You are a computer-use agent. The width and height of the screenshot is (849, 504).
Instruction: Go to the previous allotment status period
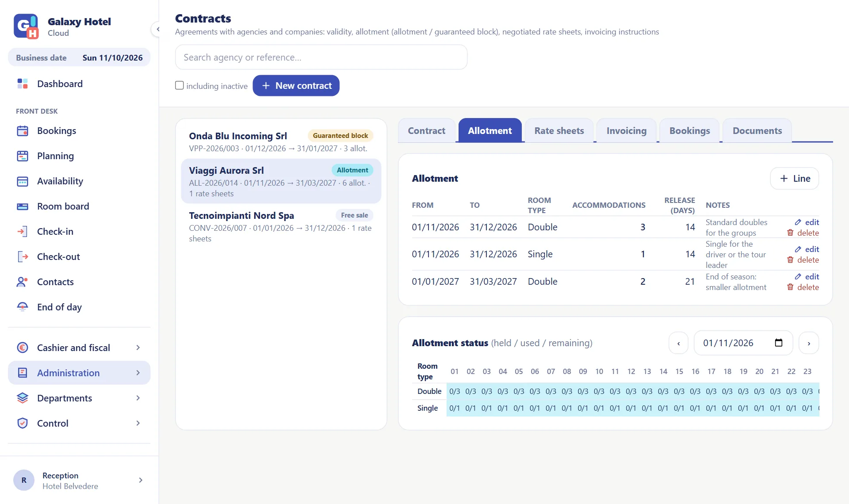[x=678, y=343]
